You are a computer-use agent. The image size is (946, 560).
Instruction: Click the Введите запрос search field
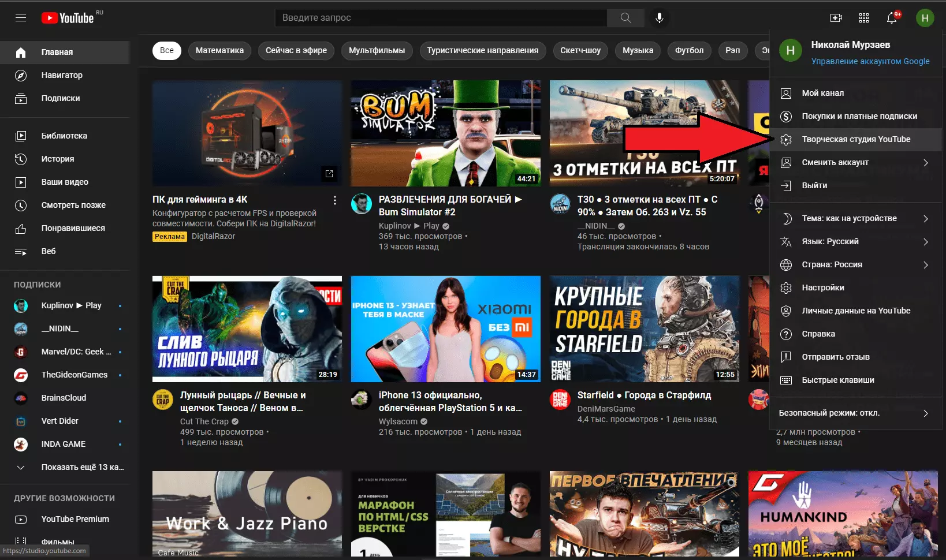click(441, 18)
